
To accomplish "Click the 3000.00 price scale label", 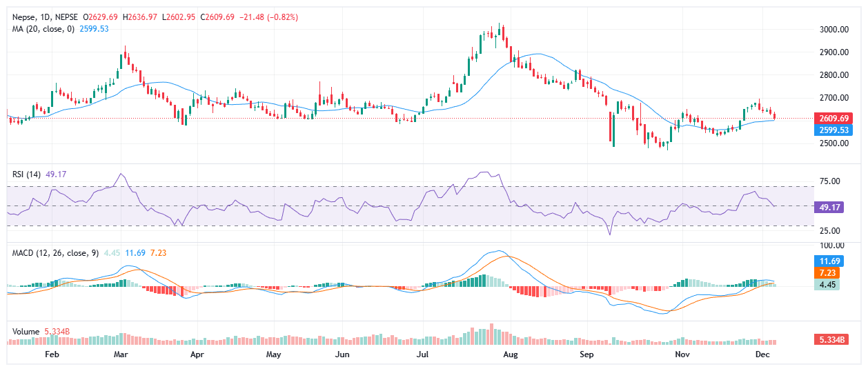I will click(x=834, y=30).
